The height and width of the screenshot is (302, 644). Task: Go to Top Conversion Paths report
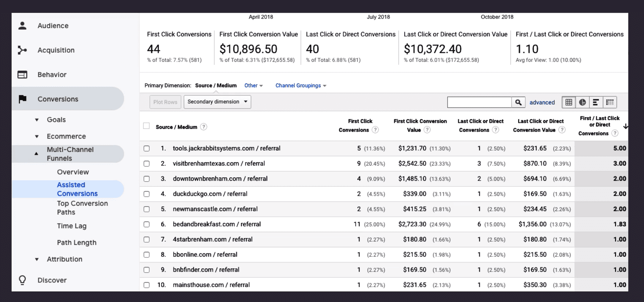click(82, 208)
